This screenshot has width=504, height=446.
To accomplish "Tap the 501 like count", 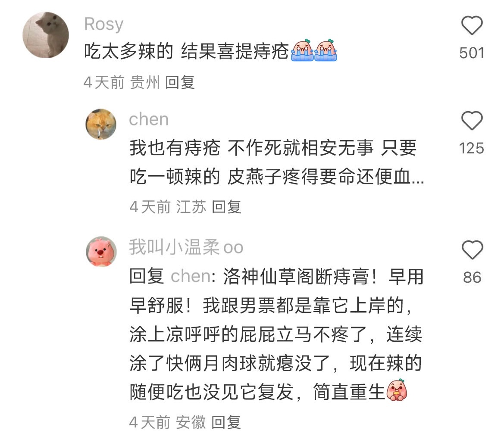I will click(472, 53).
